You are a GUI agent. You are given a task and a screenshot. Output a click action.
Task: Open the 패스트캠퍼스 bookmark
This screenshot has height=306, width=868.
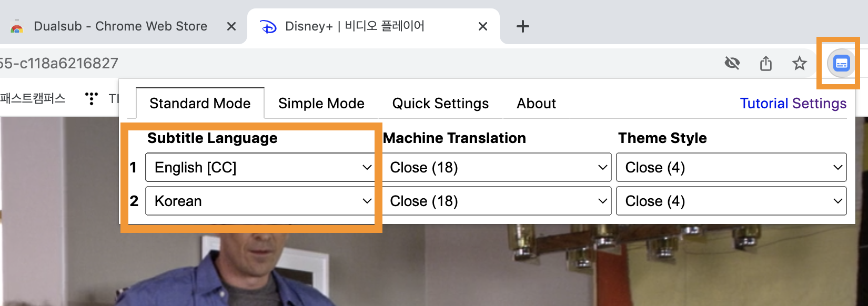pos(33,98)
